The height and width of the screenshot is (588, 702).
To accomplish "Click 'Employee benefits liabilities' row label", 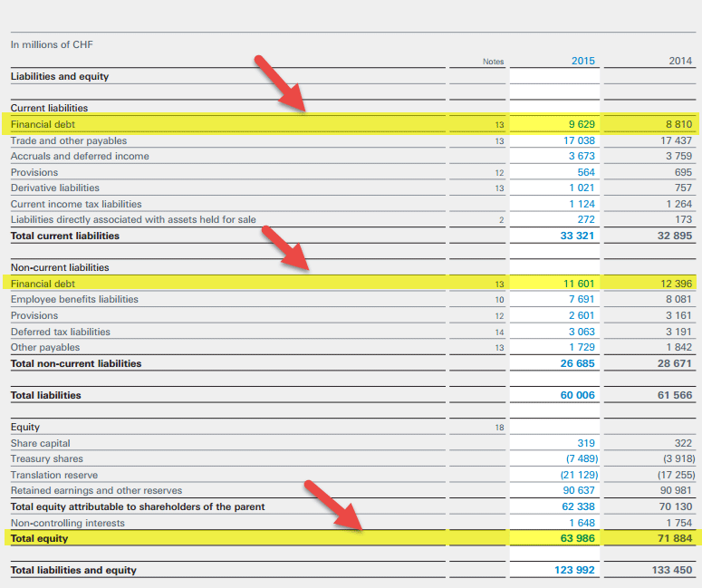I will [x=74, y=300].
